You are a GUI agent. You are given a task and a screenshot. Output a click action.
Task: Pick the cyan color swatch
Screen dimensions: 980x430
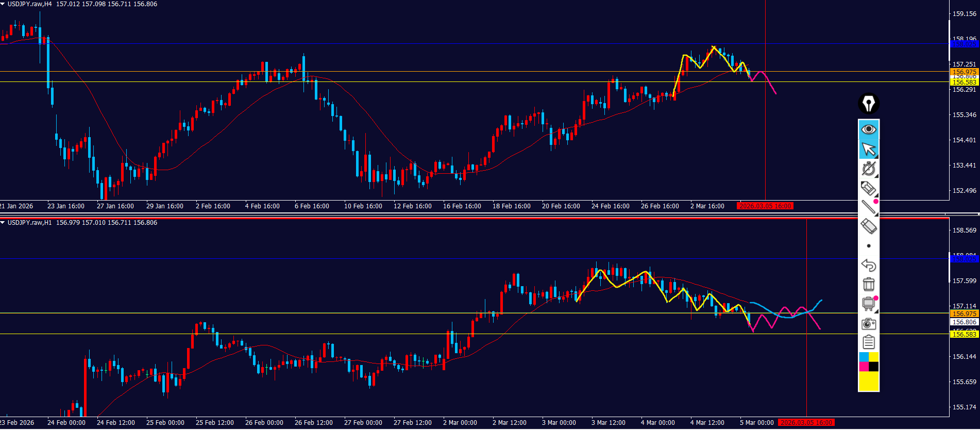(864, 357)
